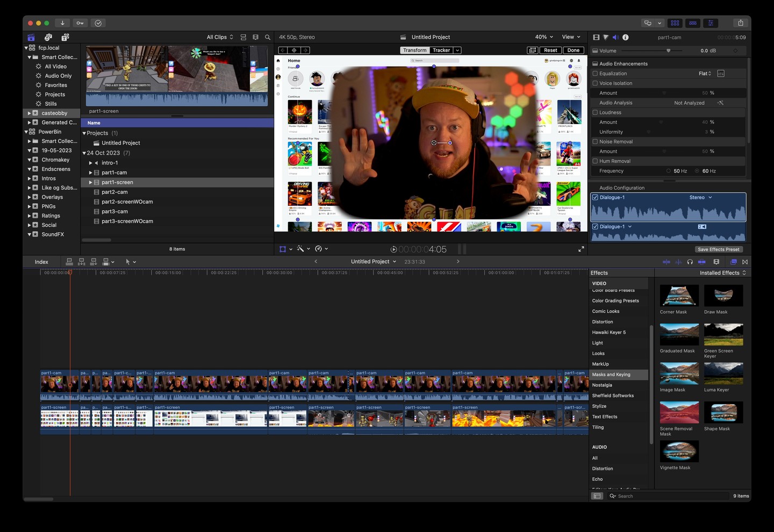This screenshot has height=532, width=774.
Task: Click the headphones solo icon
Action: click(690, 262)
